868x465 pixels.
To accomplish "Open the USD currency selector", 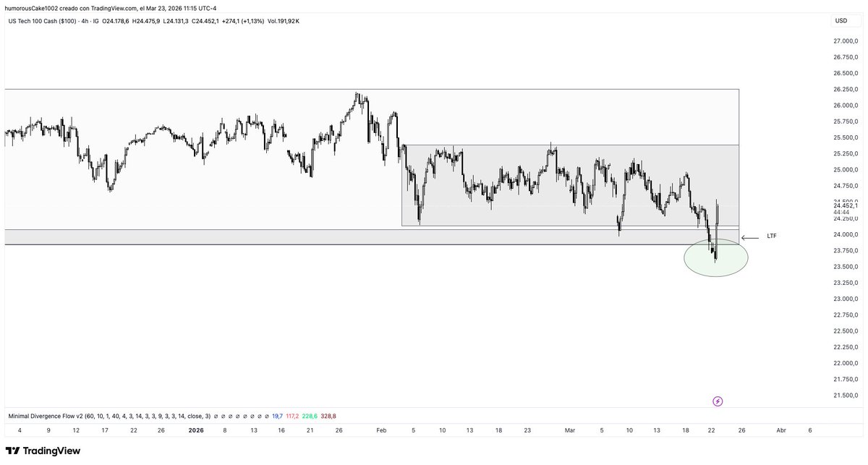I will 842,21.
